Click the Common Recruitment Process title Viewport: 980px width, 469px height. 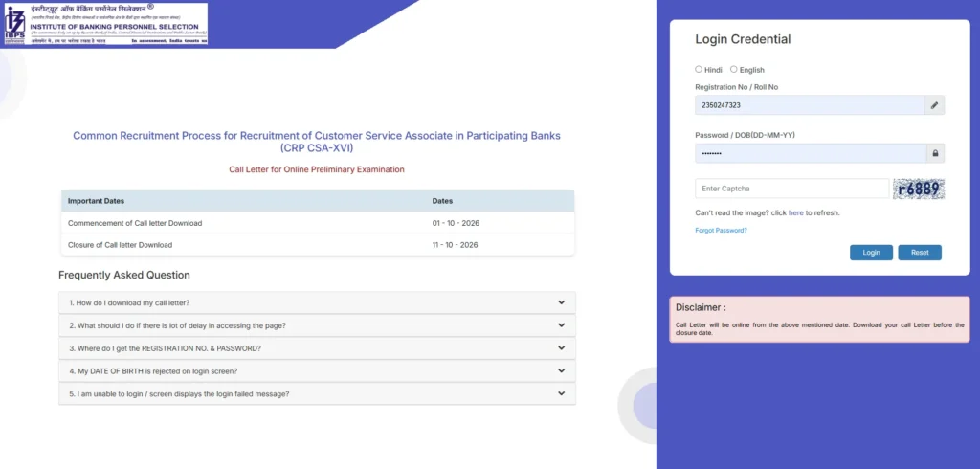(x=317, y=142)
